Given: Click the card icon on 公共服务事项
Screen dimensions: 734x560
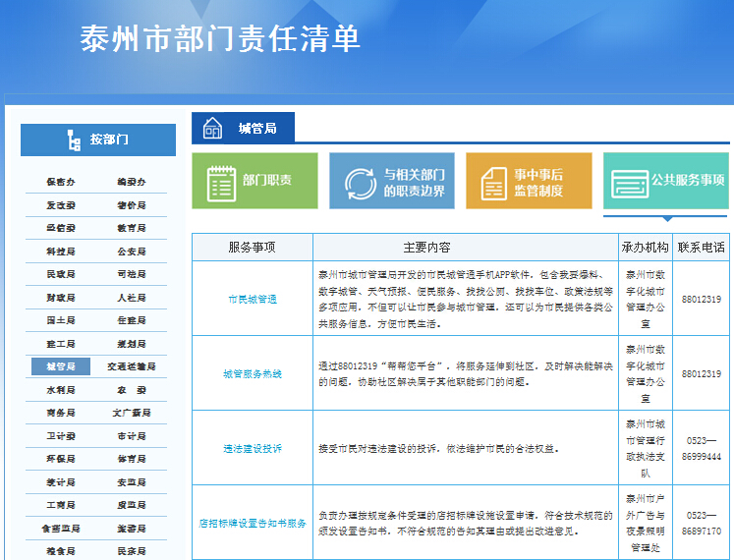Looking at the screenshot, I should click(629, 183).
